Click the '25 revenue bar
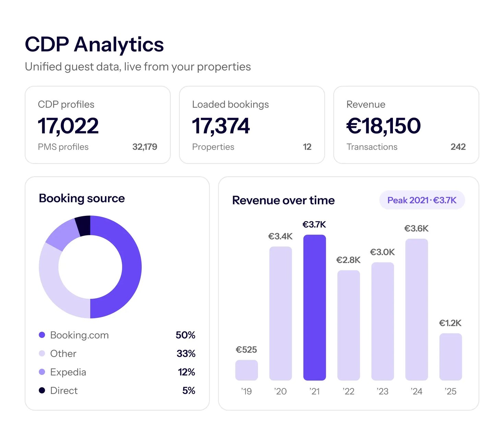This screenshot has width=504, height=443. coord(451,357)
